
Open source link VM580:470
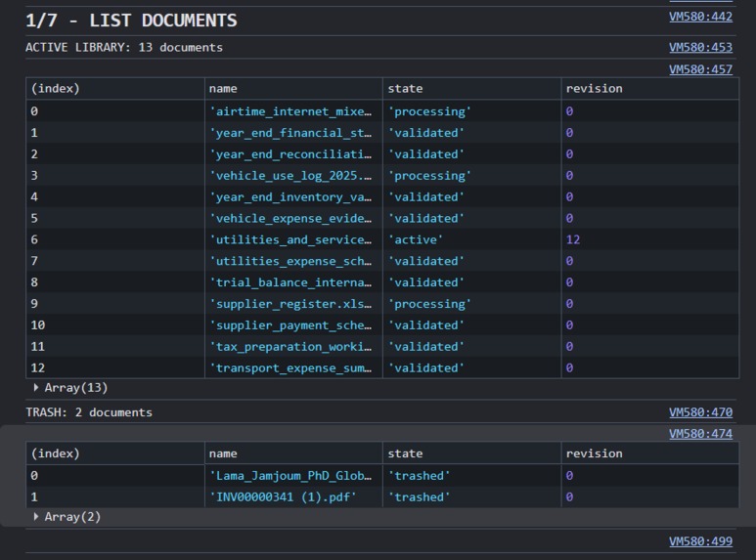click(700, 412)
